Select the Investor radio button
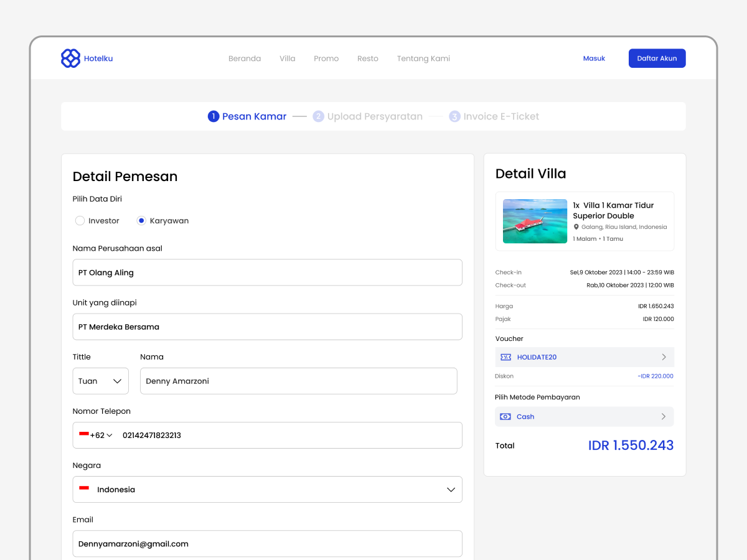747x560 pixels. coord(80,220)
